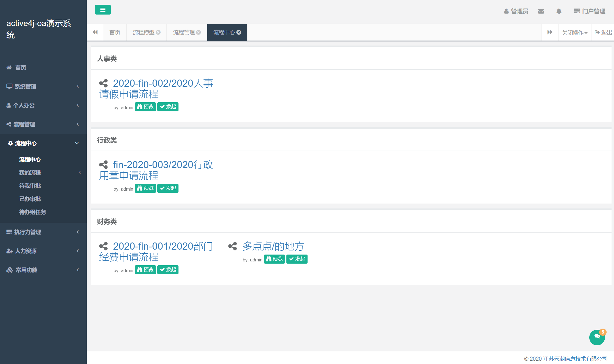Click the 江苏云潮信息技术有限公司 footer link
614x364 pixels.
tap(577, 358)
